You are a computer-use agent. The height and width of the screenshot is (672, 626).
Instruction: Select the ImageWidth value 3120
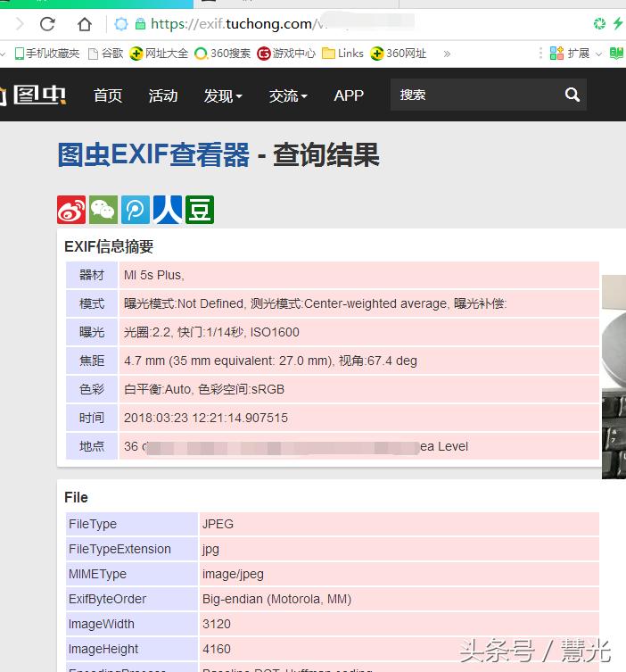point(399,624)
